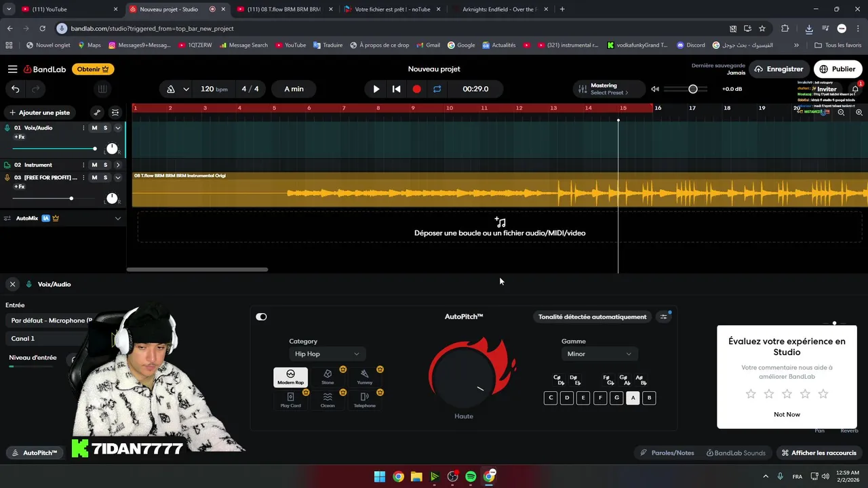Adjust the Voix/Audio track volume slider
The image size is (868, 488).
[55, 148]
